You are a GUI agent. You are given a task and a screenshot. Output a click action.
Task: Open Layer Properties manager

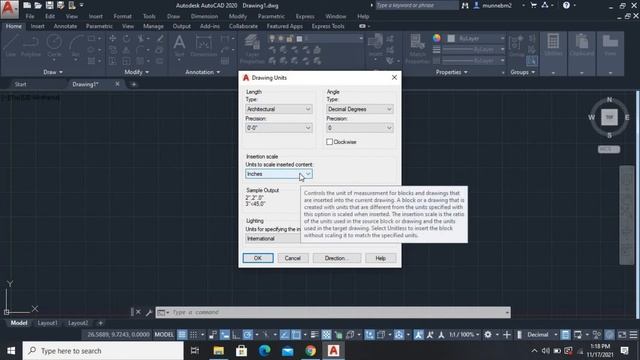coord(252,49)
